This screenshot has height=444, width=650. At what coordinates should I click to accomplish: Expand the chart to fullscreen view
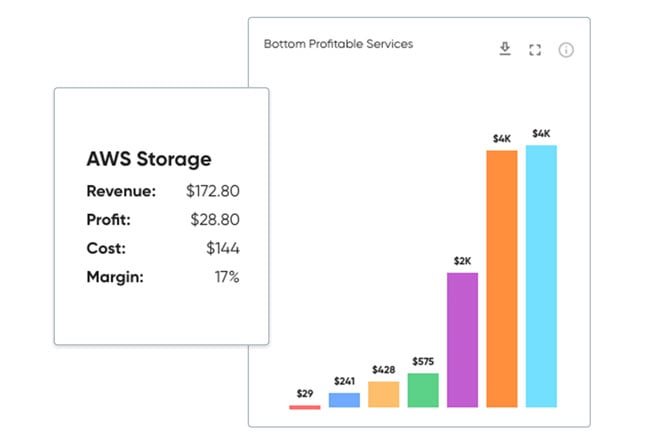point(534,50)
